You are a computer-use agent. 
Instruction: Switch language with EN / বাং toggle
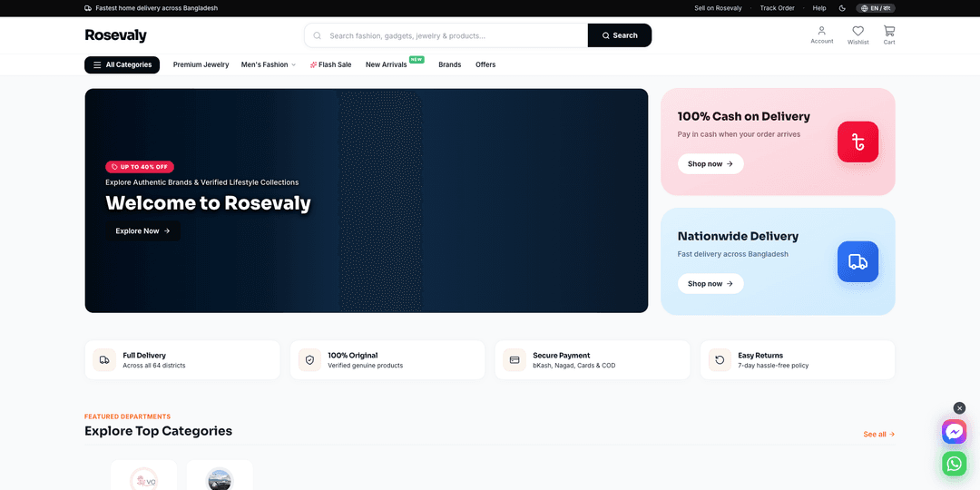coord(876,8)
